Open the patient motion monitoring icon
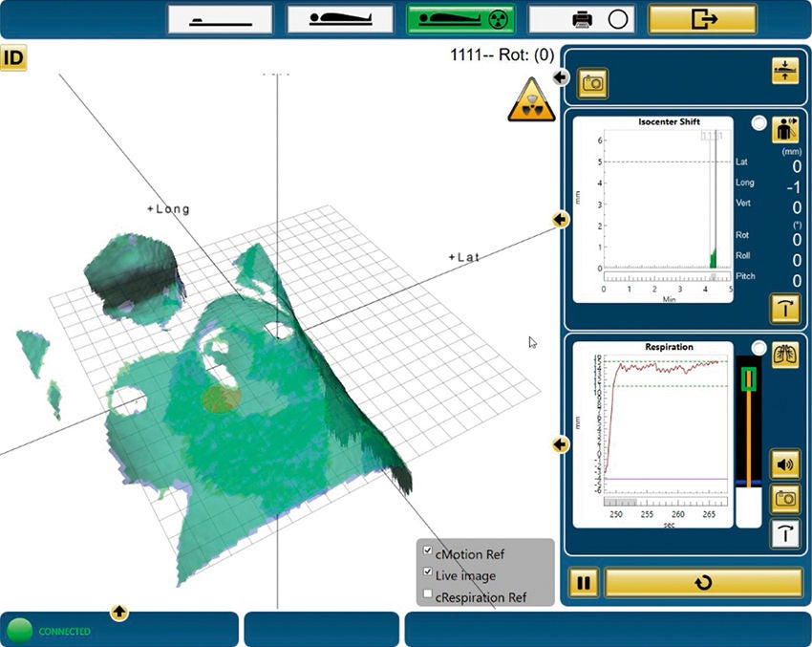 [785, 130]
